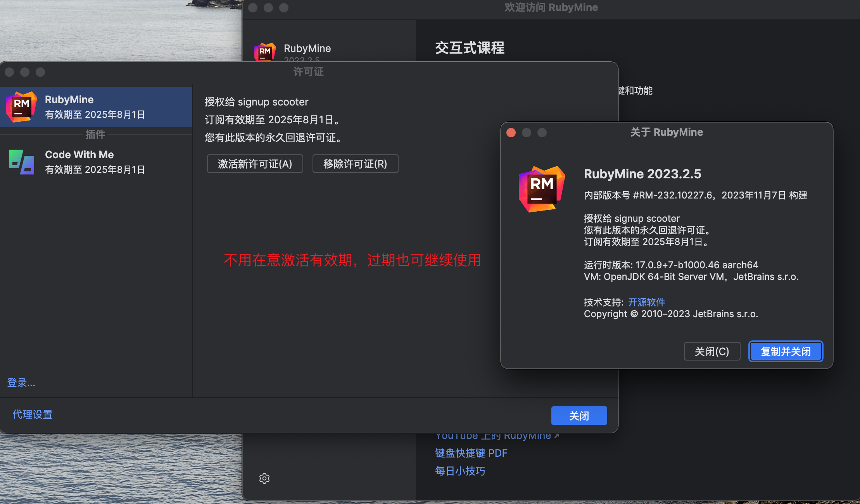Click the RubyMine name in the welcome window sidebar
The width and height of the screenshot is (860, 504).
(x=307, y=48)
